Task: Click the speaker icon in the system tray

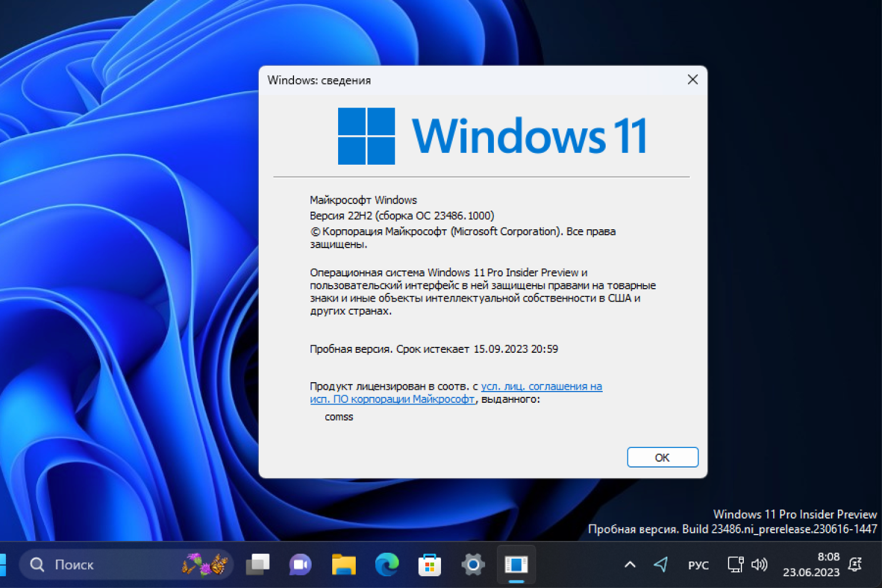Action: click(759, 564)
